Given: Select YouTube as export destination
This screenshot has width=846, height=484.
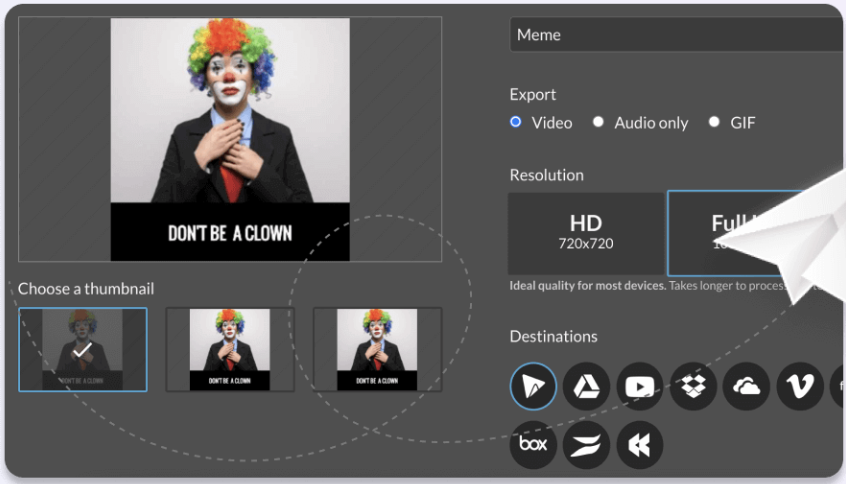Looking at the screenshot, I should 640,386.
